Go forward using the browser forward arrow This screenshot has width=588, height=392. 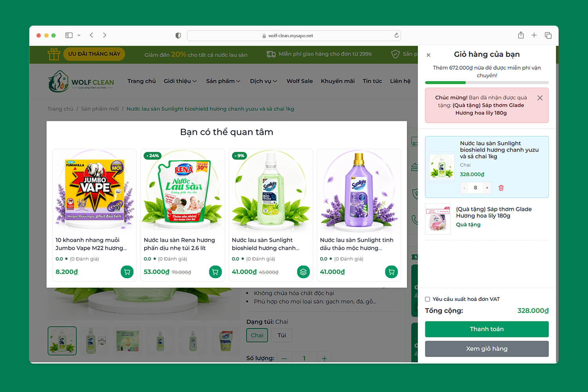(x=105, y=35)
